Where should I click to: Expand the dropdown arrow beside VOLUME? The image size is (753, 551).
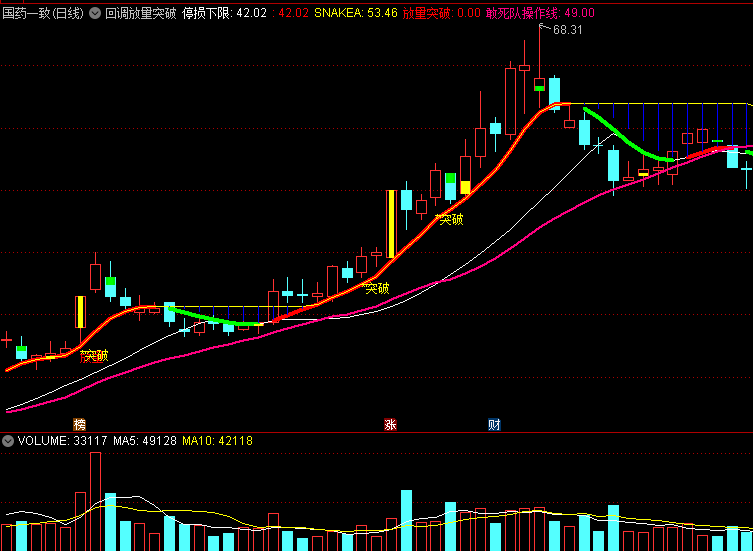tap(8, 441)
